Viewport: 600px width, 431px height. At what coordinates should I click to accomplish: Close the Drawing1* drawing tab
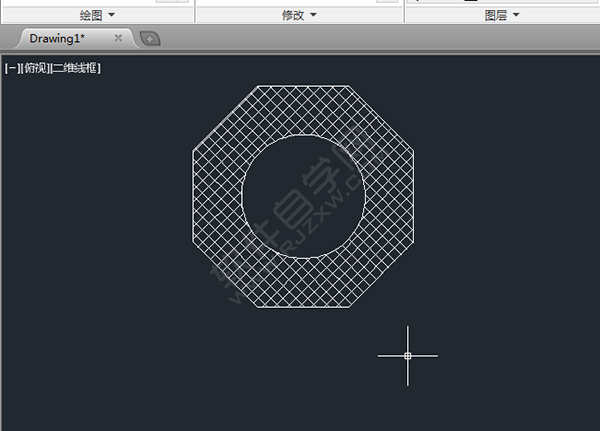(x=118, y=38)
